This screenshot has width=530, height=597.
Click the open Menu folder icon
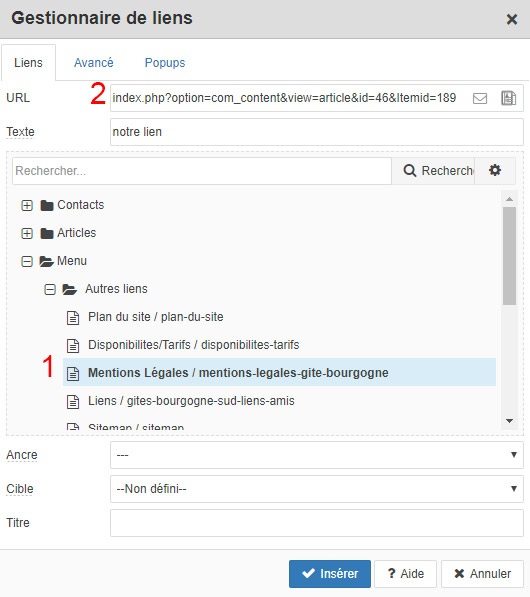point(46,261)
